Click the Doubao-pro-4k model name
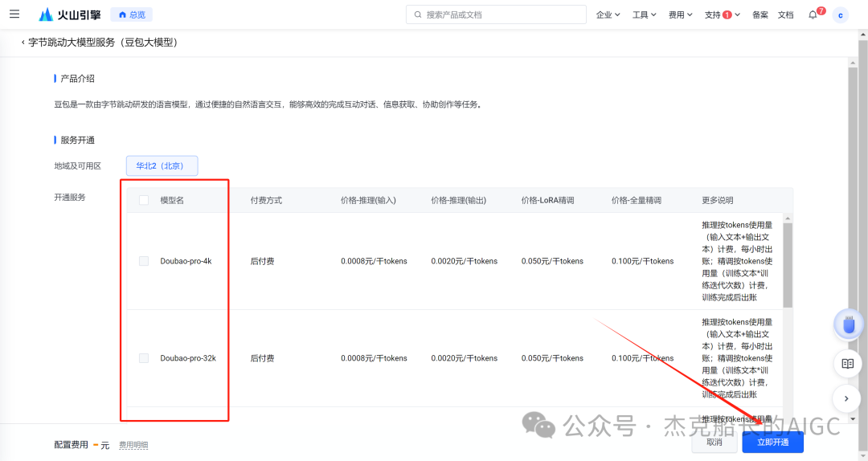The image size is (868, 461). click(186, 261)
